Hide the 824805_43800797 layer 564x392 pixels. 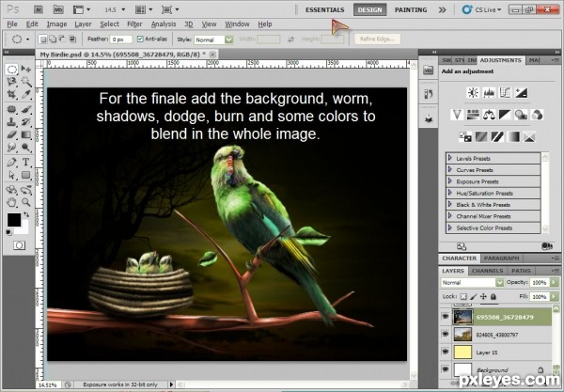coord(446,334)
